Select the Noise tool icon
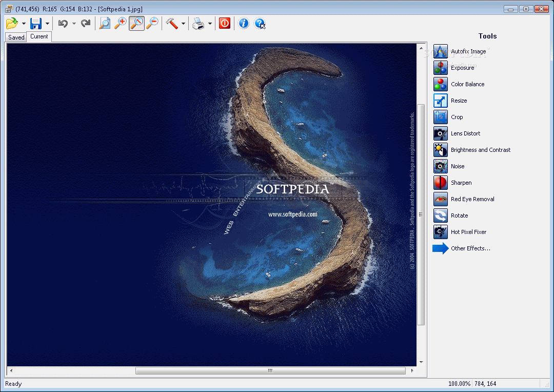 pyautogui.click(x=441, y=166)
